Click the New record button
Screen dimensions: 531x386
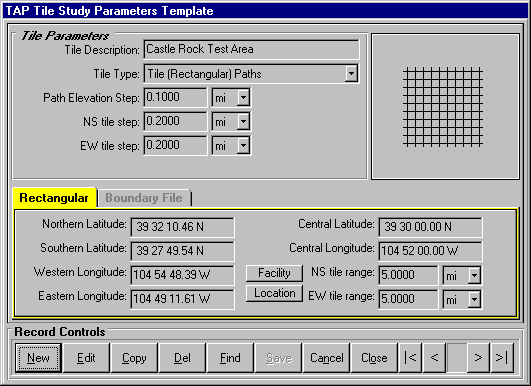(38, 358)
